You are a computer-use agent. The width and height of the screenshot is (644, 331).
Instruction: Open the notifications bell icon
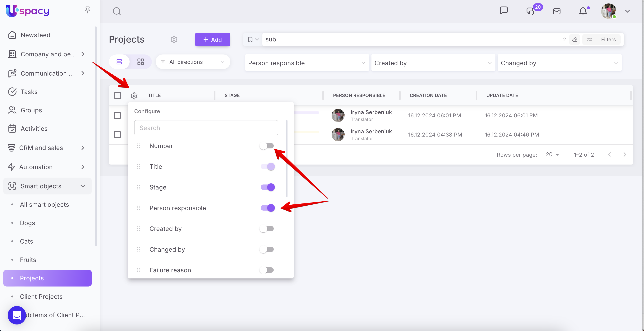[583, 11]
